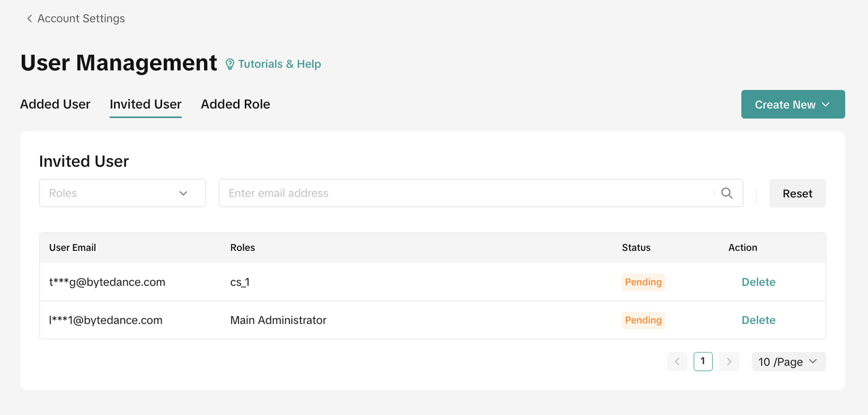Open the Tutorials & Help link
The image size is (868, 415).
pos(279,64)
